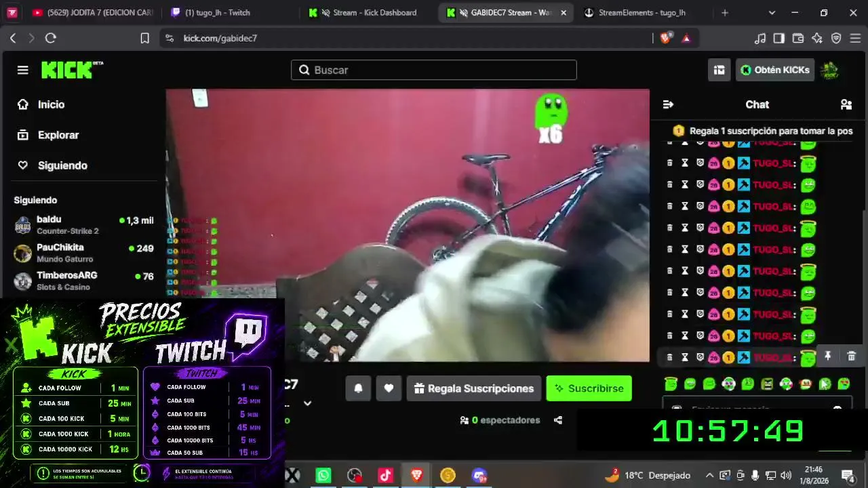Image resolution: width=868 pixels, height=488 pixels.
Task: Expand the channel info chevron below the streamer name
Action: pos(307,403)
